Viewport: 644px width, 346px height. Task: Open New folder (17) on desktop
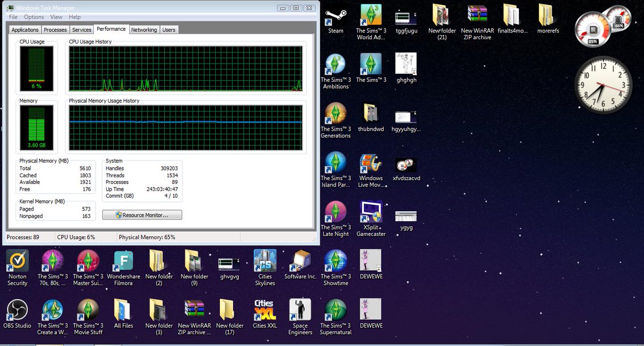pos(230,317)
